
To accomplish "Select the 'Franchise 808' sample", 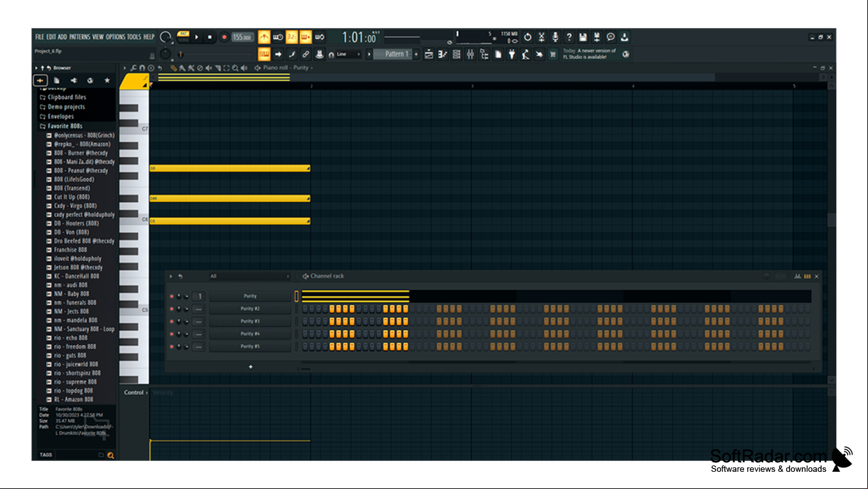I will pyautogui.click(x=71, y=250).
